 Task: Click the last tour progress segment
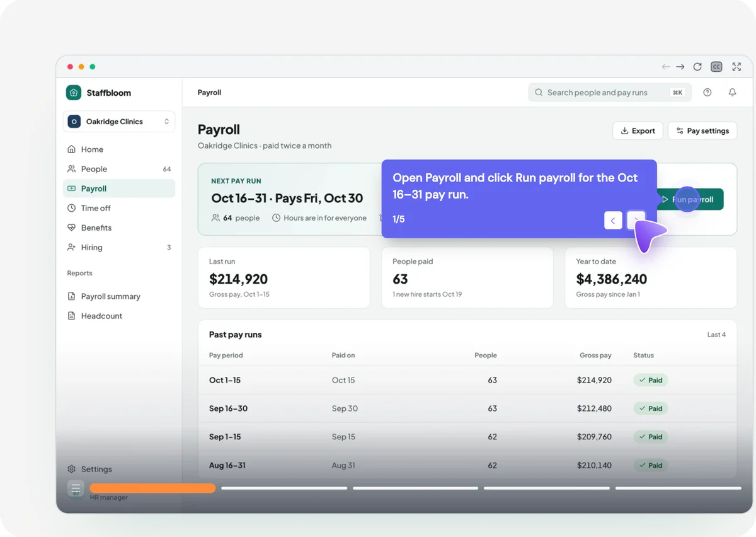(678, 488)
